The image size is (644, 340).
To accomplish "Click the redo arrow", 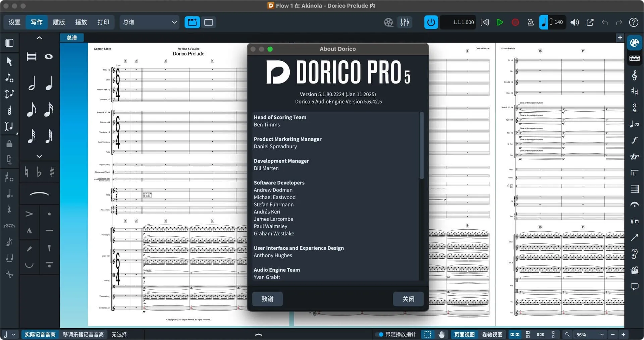I will 619,22.
